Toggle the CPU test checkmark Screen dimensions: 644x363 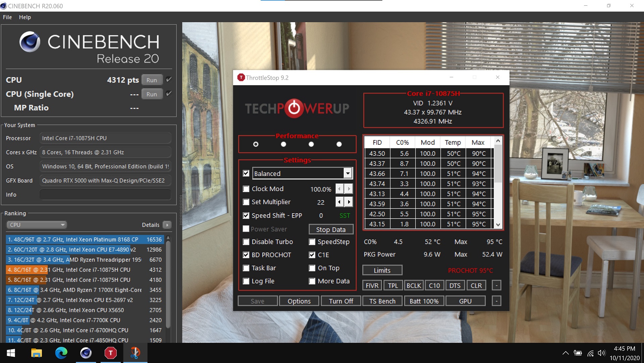click(169, 80)
